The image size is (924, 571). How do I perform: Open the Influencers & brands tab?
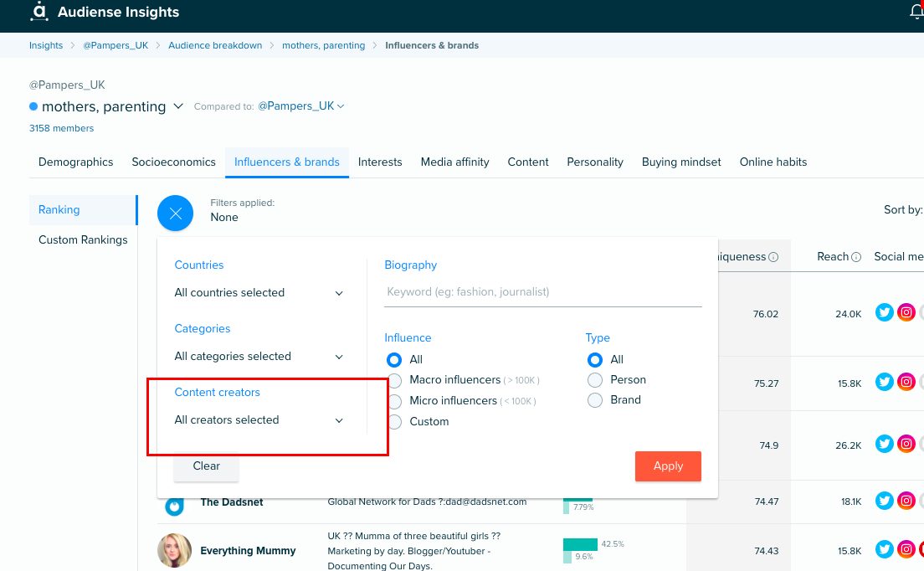click(x=287, y=162)
